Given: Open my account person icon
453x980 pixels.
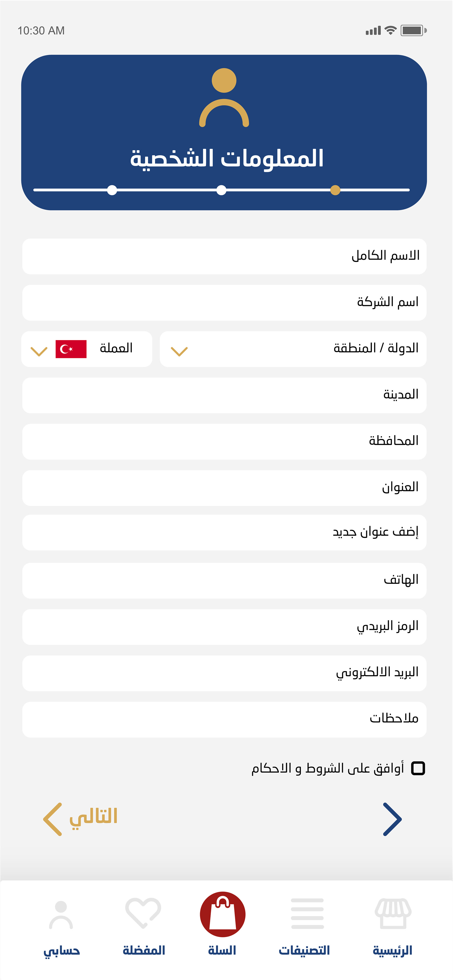Looking at the screenshot, I should point(61,915).
